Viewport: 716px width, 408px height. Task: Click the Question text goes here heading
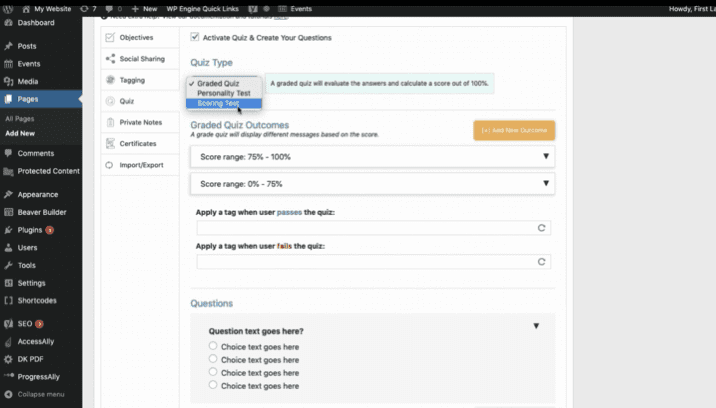(256, 331)
